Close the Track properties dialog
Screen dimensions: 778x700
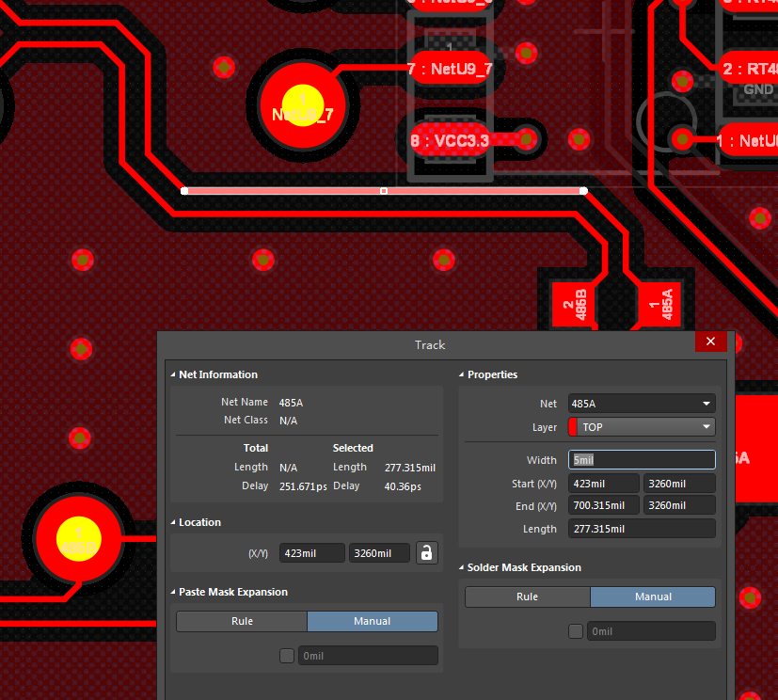(x=710, y=342)
